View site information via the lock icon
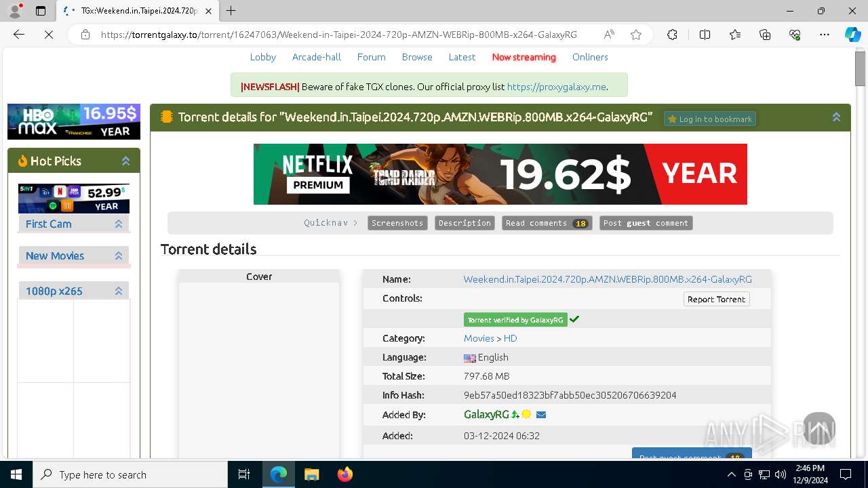 (85, 35)
